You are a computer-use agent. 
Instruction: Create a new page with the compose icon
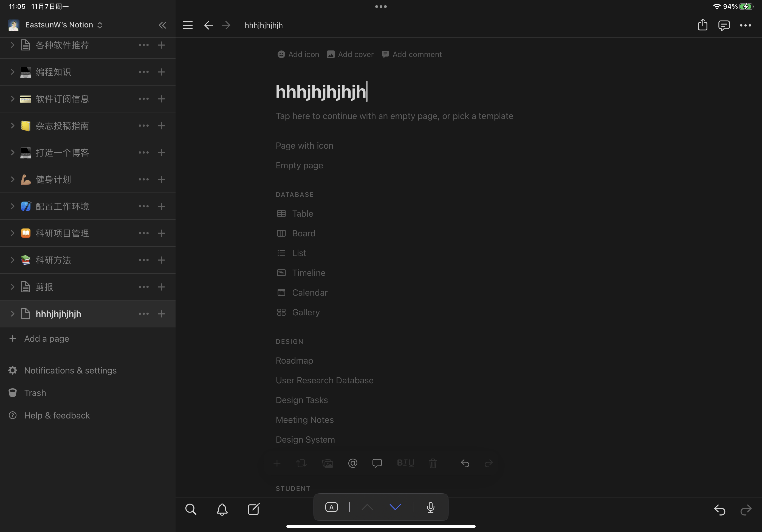click(253, 510)
